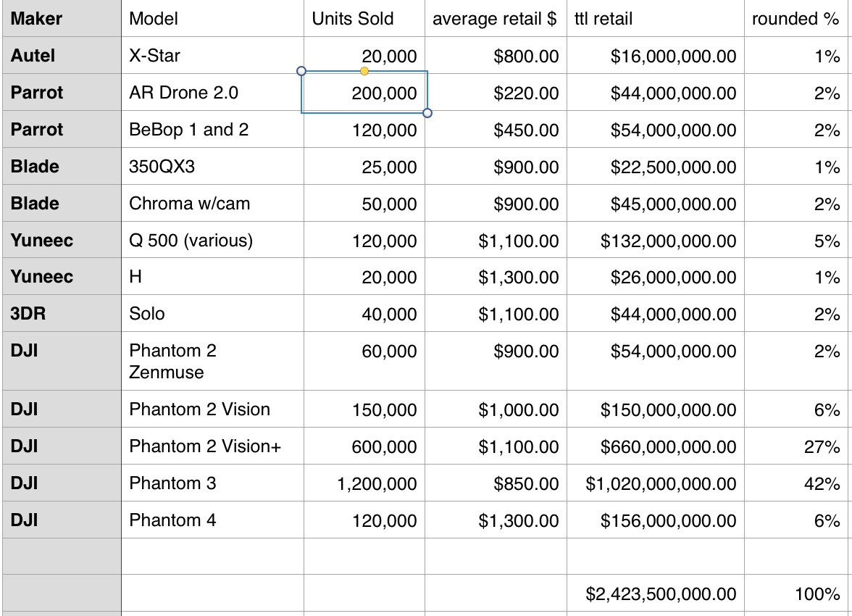Click the 3DR row header

click(x=62, y=314)
